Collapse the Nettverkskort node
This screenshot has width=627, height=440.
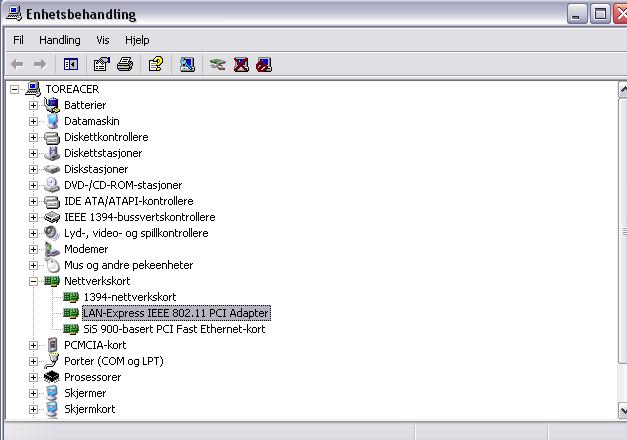pyautogui.click(x=33, y=281)
